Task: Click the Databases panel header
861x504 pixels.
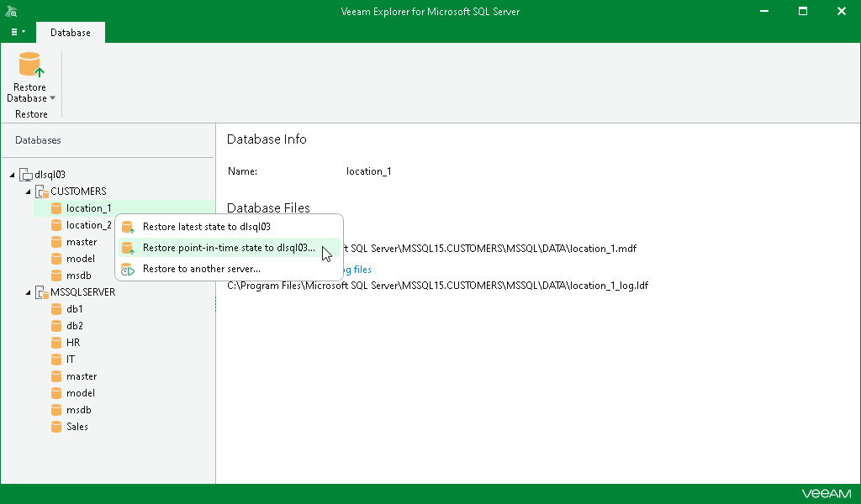Action: (x=38, y=140)
